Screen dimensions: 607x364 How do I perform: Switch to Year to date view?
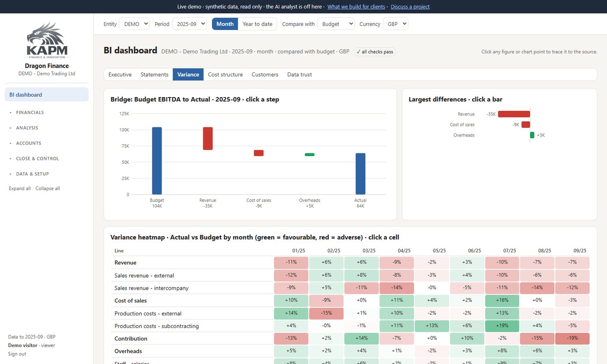point(258,24)
